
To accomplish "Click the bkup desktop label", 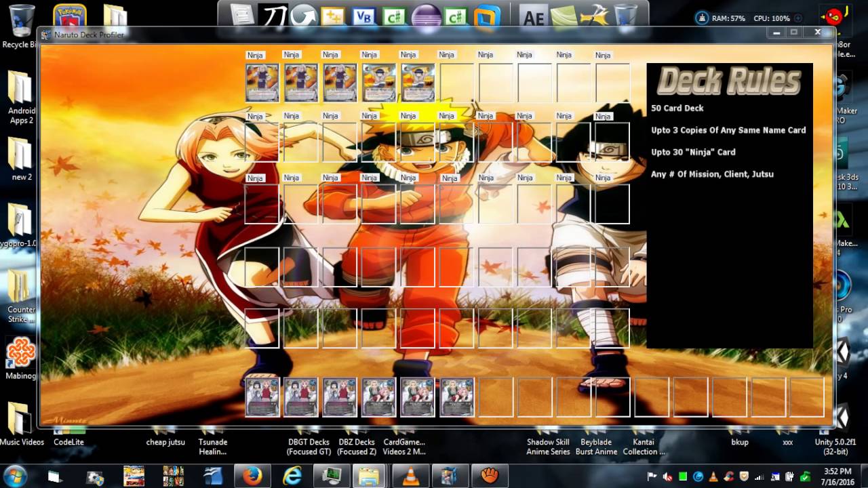I will pos(740,442).
